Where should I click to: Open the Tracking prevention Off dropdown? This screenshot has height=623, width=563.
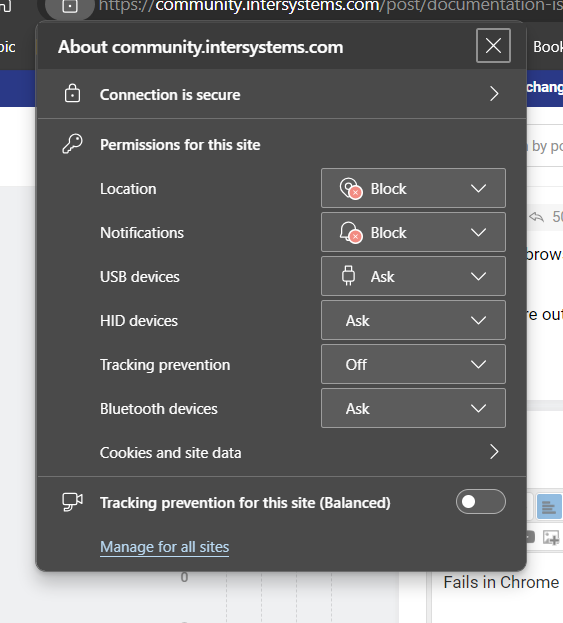pos(413,364)
